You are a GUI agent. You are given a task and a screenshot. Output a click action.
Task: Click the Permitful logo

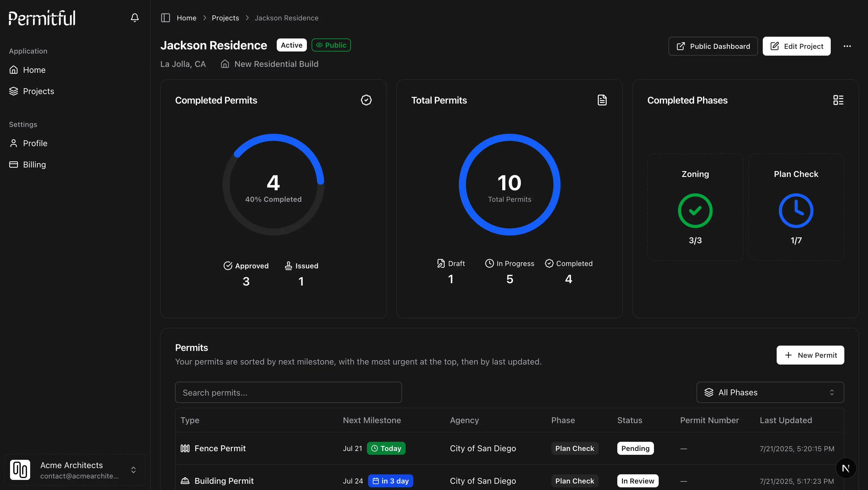click(x=42, y=18)
